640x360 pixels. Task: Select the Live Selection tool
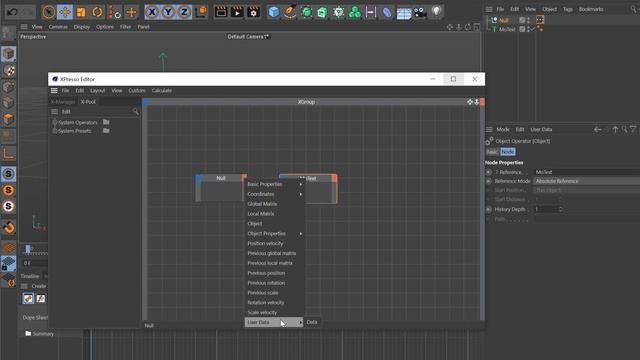(49, 12)
